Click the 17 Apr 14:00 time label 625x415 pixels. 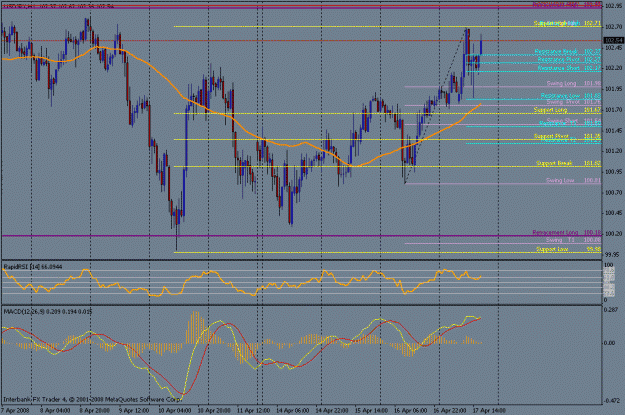pyautogui.click(x=489, y=410)
